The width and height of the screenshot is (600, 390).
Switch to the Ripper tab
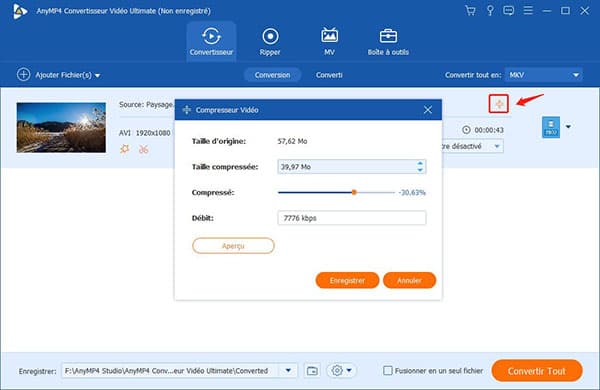tap(270, 41)
